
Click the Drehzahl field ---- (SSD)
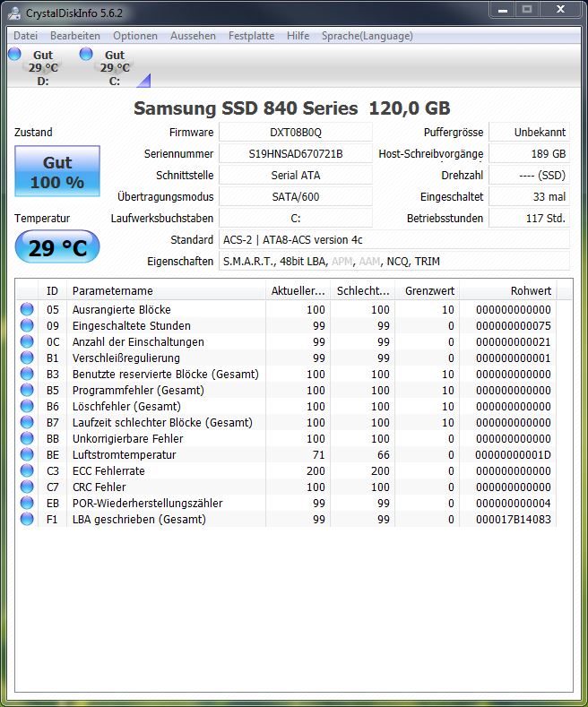[530, 175]
